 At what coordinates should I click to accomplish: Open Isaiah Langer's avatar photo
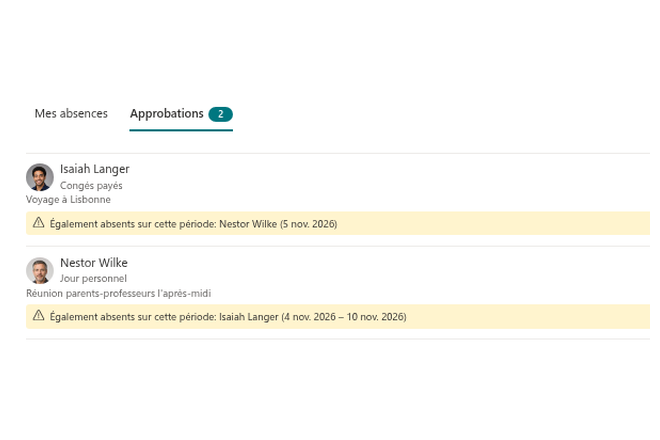coord(40,177)
